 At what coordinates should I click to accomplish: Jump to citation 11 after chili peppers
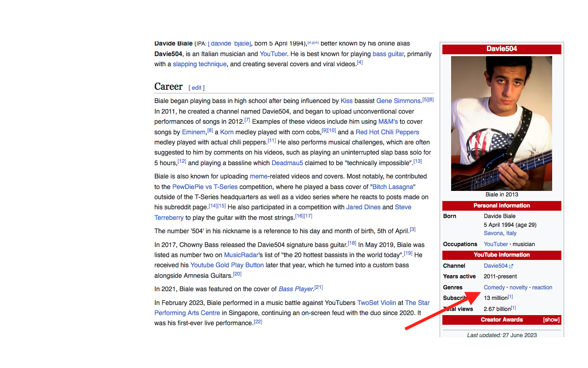click(x=272, y=141)
